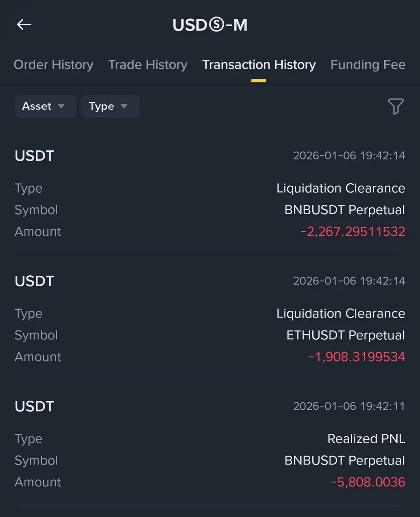Tap the ETHUSDT Perpetual symbol text
Image resolution: width=420 pixels, height=517 pixels.
tap(345, 335)
